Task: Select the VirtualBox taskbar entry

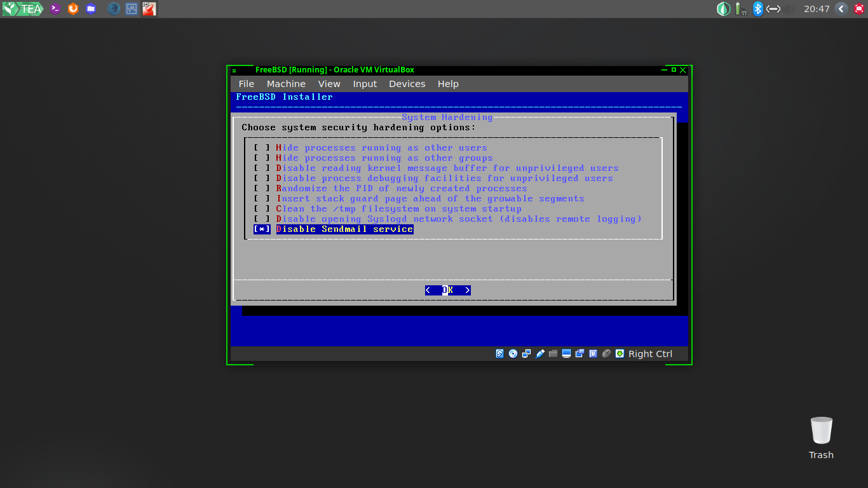Action: coord(149,9)
